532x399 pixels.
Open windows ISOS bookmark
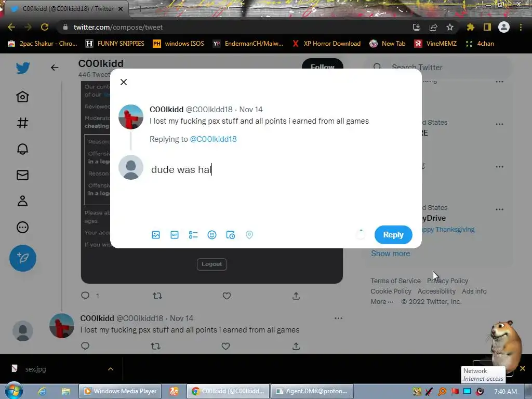coord(179,44)
